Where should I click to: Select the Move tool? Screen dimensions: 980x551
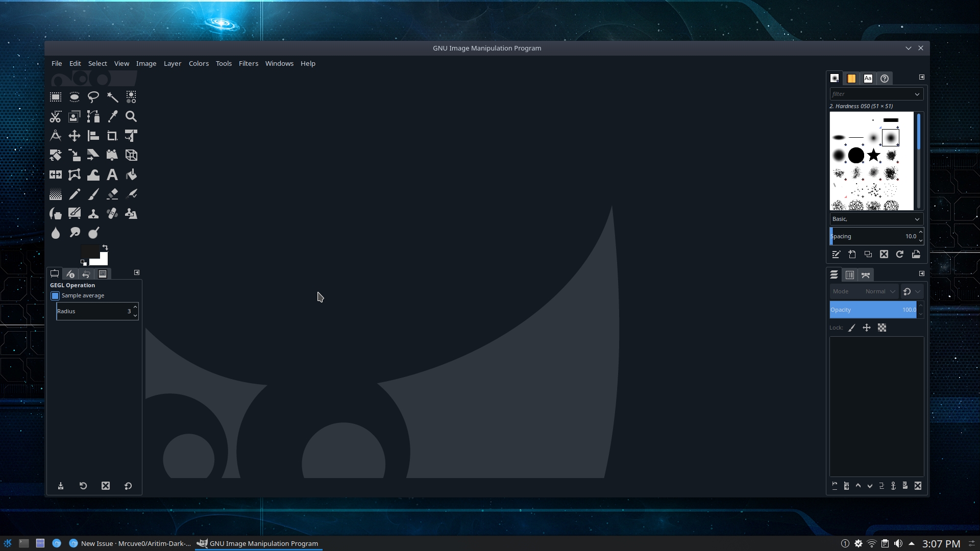[75, 136]
